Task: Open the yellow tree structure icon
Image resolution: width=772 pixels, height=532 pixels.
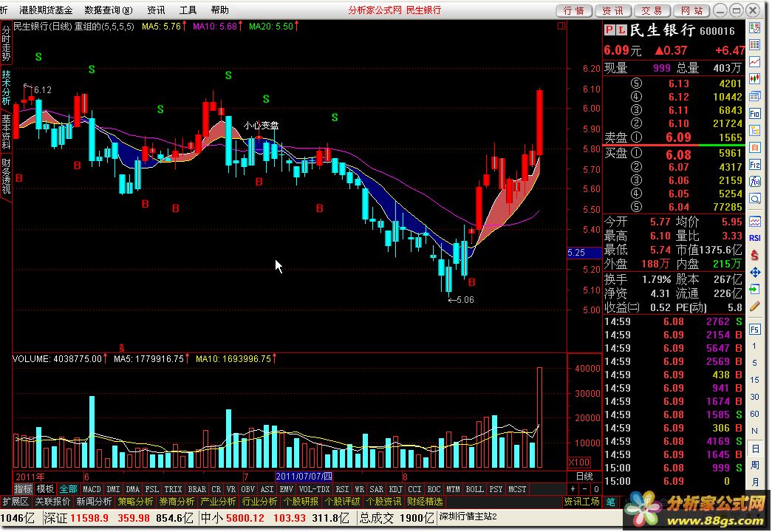Action: coord(755,131)
